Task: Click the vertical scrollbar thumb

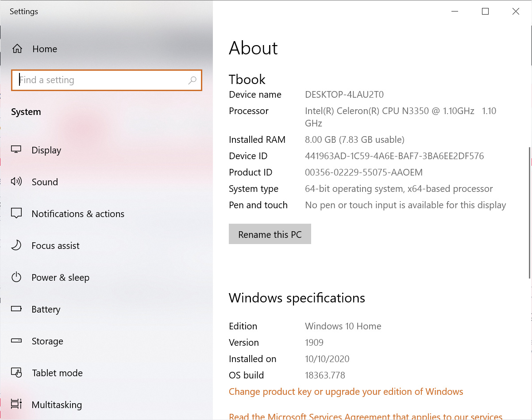Action: pos(530,212)
